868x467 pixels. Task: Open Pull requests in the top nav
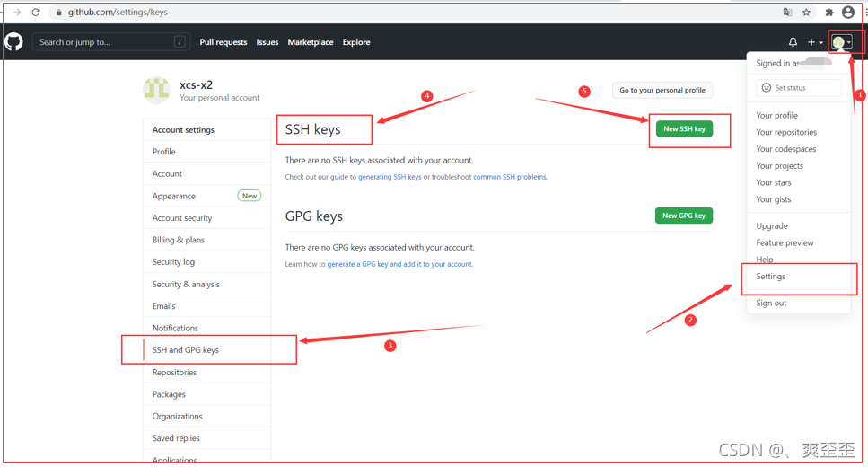(224, 42)
